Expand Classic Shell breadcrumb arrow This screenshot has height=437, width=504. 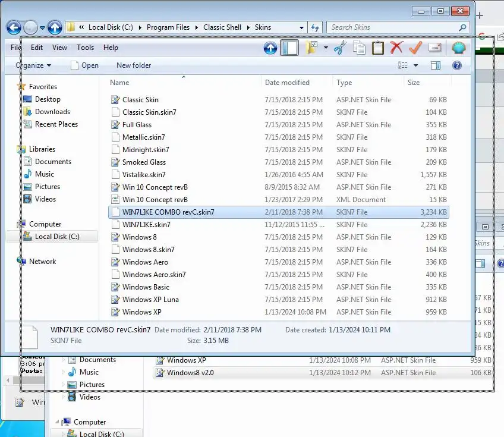(248, 28)
